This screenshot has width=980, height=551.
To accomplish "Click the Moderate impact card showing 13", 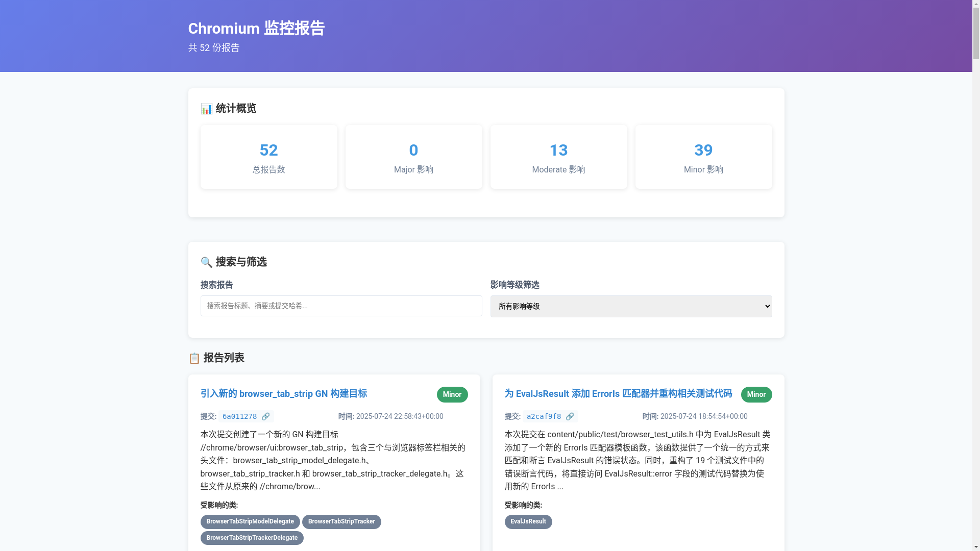I will (559, 157).
